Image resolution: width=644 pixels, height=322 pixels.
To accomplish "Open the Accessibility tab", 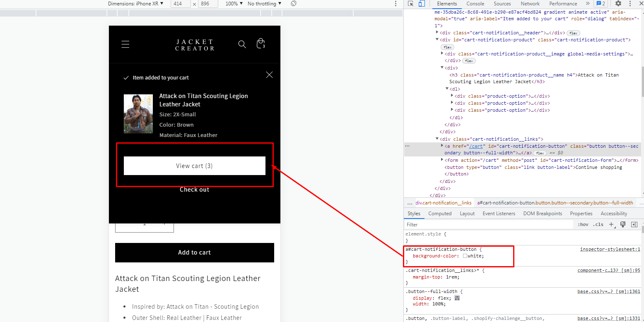I will coord(614,214).
